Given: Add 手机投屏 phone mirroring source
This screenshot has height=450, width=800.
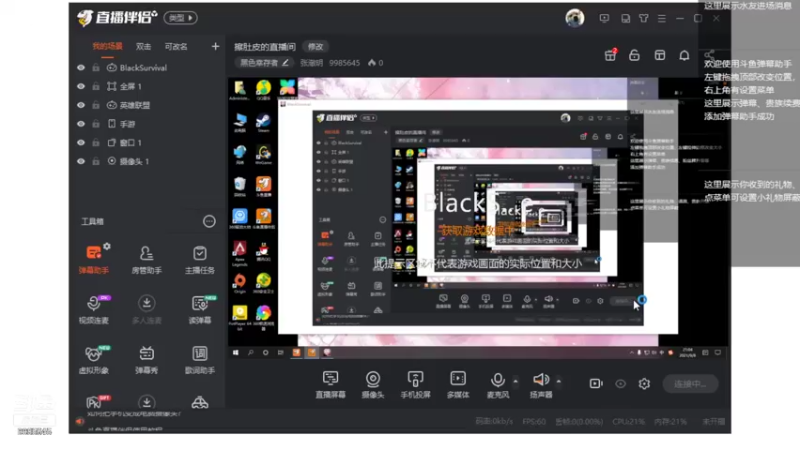Looking at the screenshot, I should (x=415, y=384).
